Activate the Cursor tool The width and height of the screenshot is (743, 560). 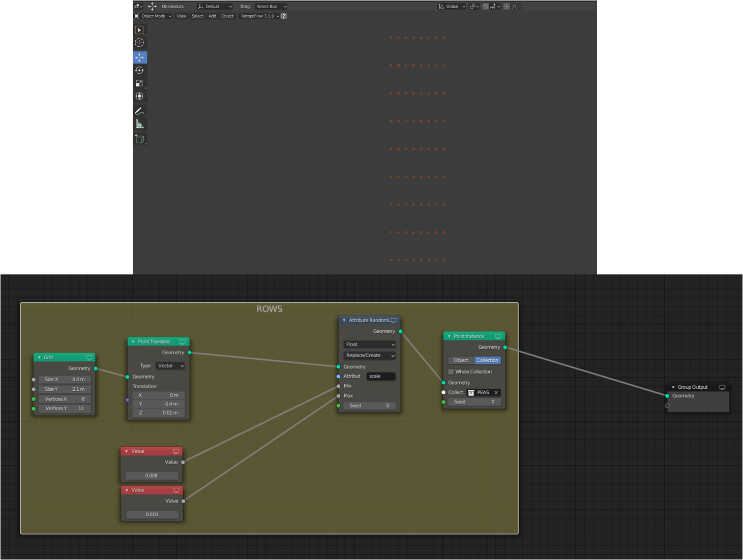coord(140,43)
